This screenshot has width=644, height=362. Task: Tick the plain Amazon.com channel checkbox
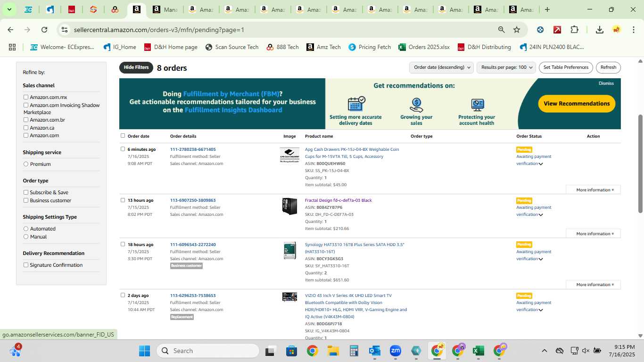click(26, 135)
